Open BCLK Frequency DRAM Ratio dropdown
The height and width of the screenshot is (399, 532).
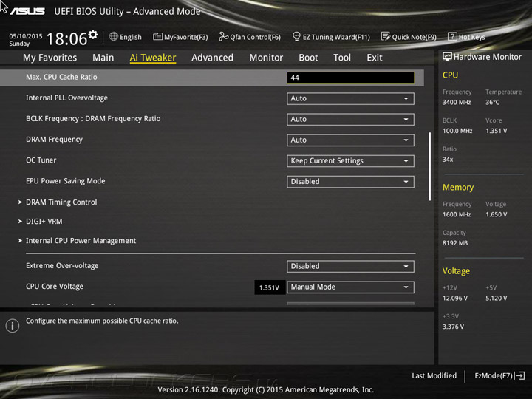pos(350,120)
